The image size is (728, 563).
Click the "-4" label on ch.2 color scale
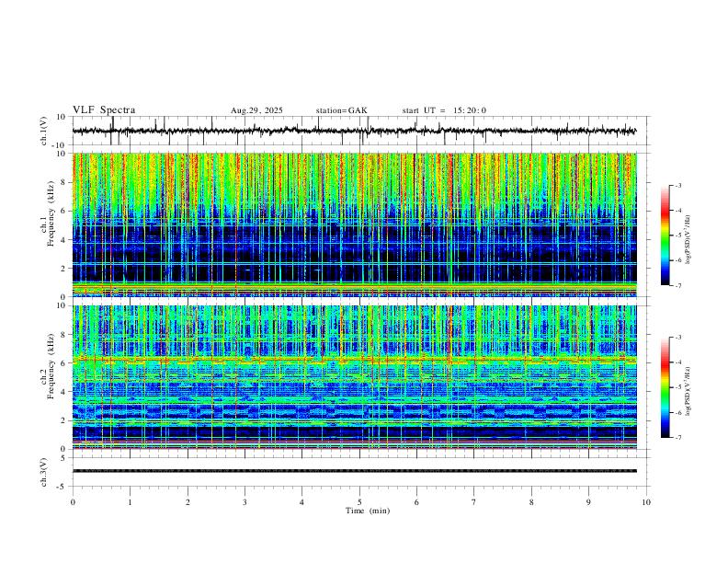678,362
